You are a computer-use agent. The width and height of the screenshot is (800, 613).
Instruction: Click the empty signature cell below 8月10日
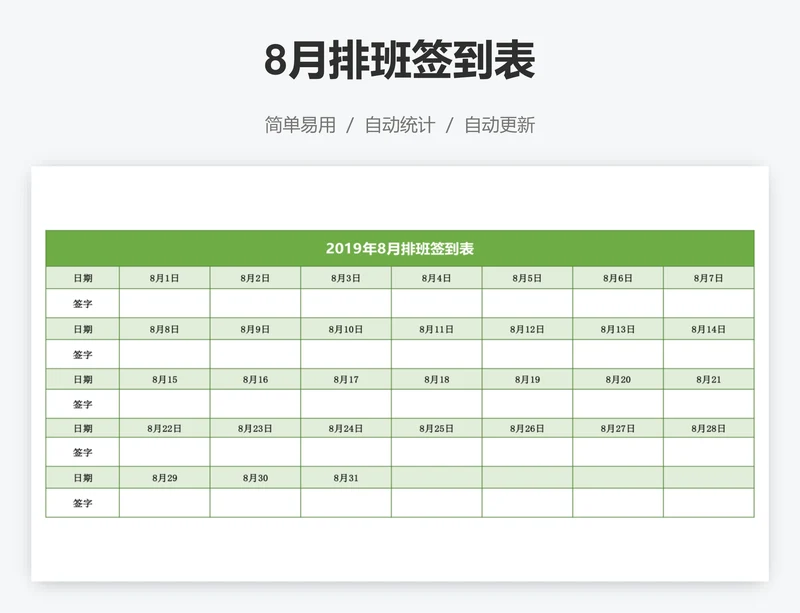(346, 354)
